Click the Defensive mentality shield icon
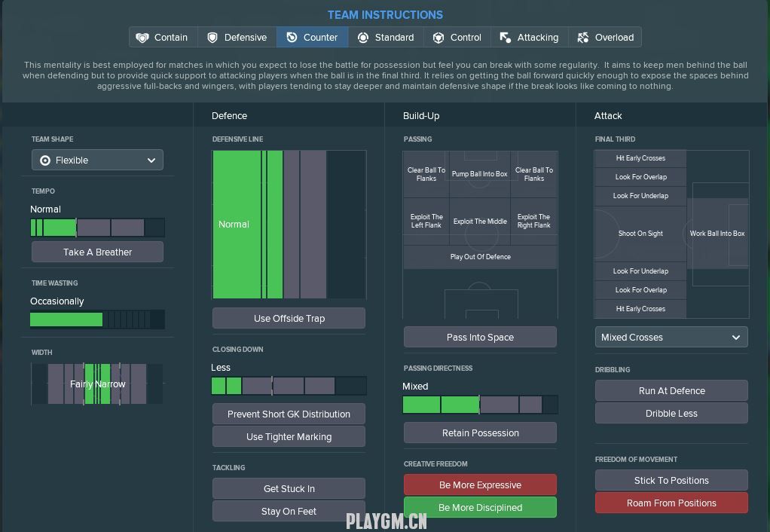The height and width of the screenshot is (532, 770). pyautogui.click(x=212, y=38)
